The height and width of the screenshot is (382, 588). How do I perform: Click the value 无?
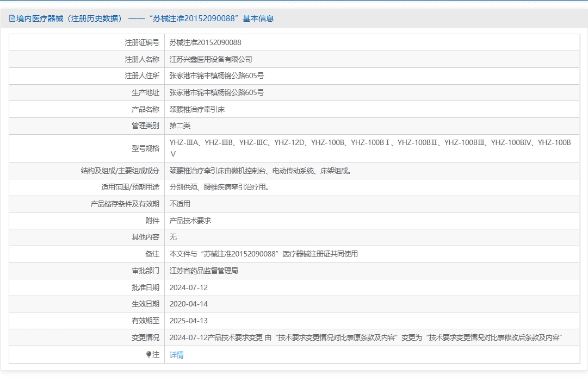pyautogui.click(x=173, y=237)
